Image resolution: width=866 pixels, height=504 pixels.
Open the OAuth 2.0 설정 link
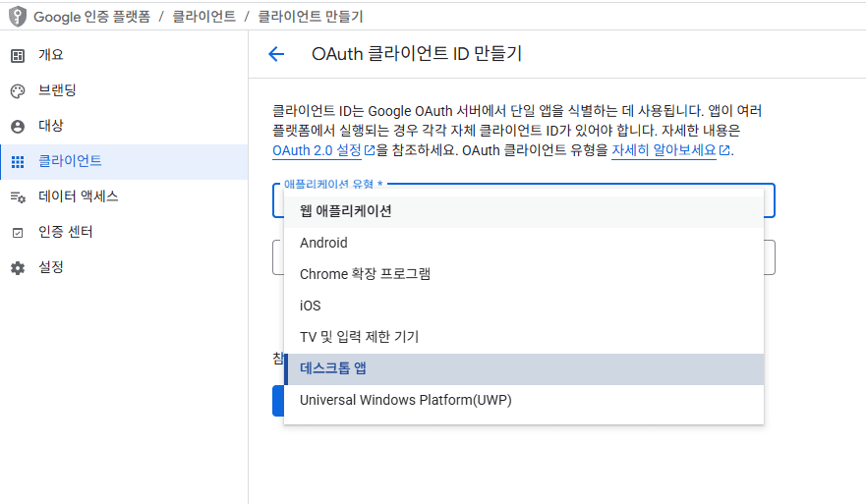pyautogui.click(x=318, y=150)
